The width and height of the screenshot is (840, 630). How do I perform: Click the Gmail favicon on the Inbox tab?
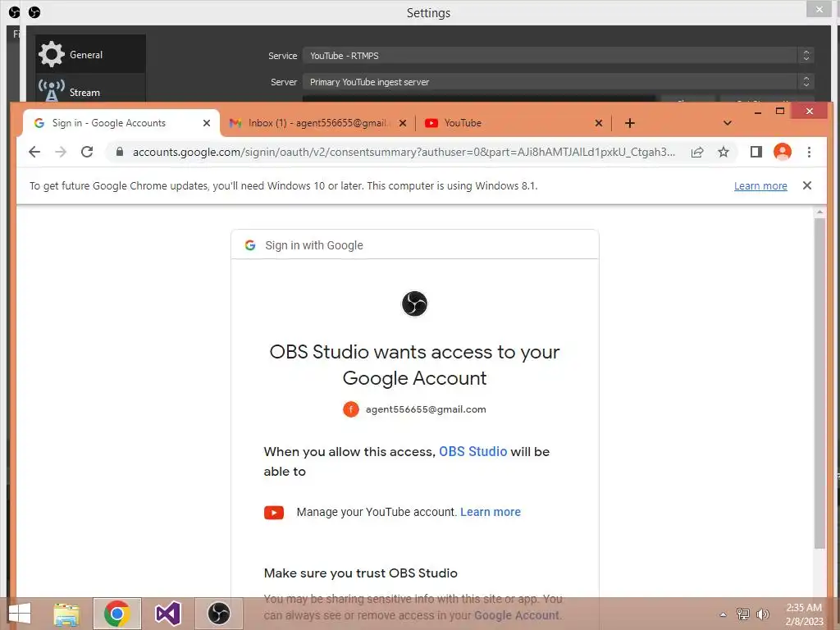point(235,123)
